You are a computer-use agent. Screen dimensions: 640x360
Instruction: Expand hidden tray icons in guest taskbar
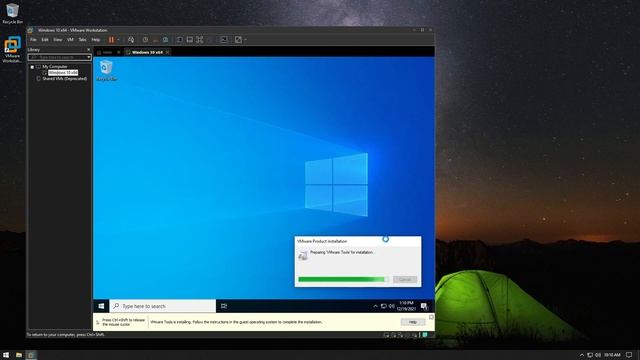(x=375, y=306)
